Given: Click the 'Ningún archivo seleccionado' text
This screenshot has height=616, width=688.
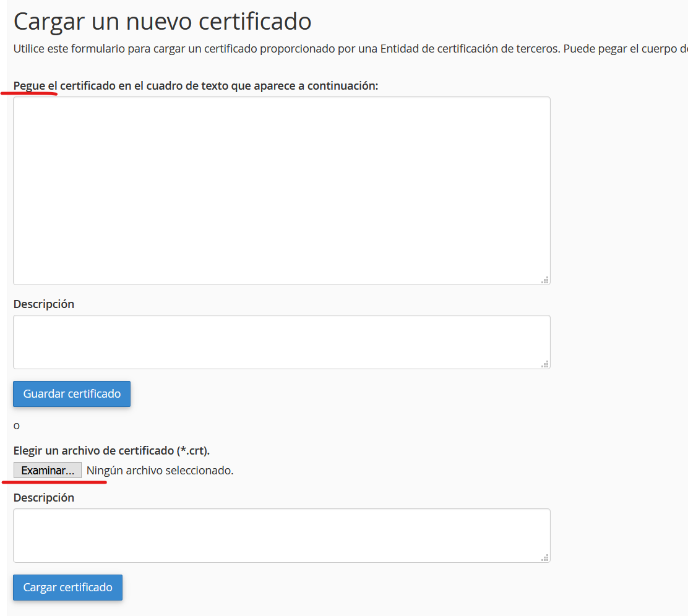Looking at the screenshot, I should point(160,471).
